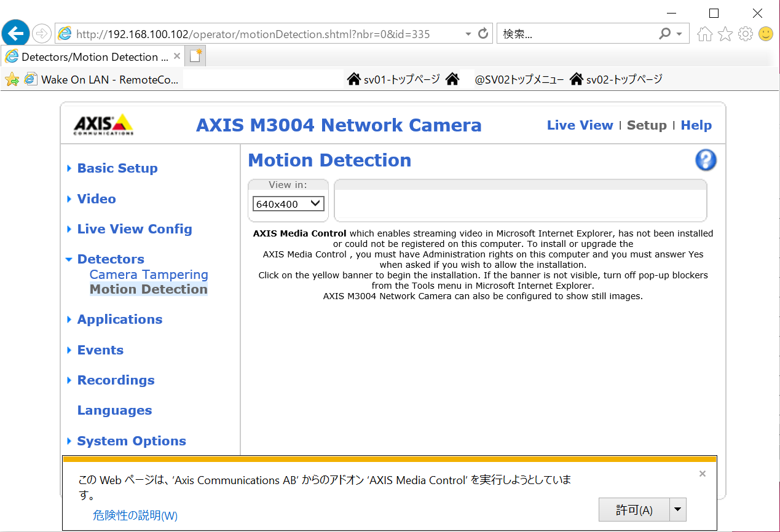Open the browser home icon
780x532 pixels.
point(705,34)
